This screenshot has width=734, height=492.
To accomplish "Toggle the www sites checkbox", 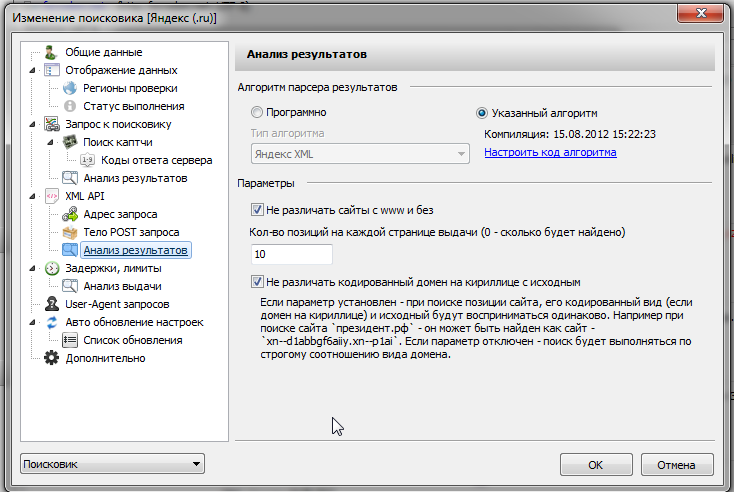I will (x=258, y=210).
